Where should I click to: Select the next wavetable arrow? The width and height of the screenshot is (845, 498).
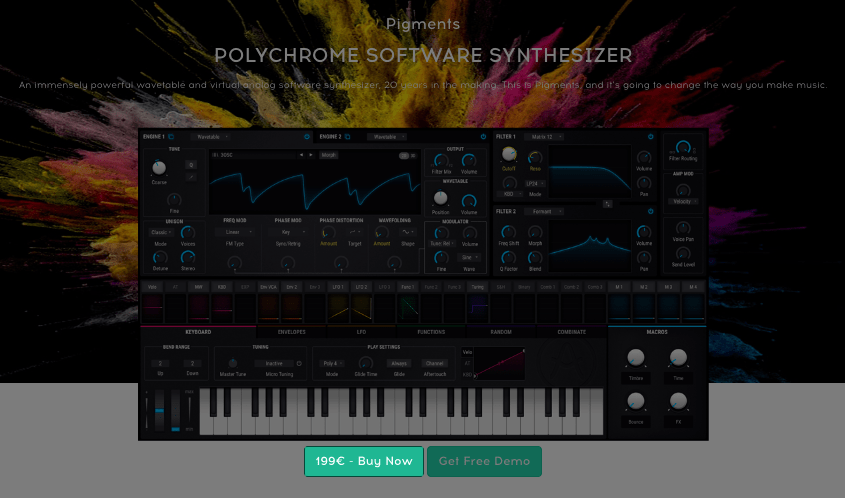[310, 155]
